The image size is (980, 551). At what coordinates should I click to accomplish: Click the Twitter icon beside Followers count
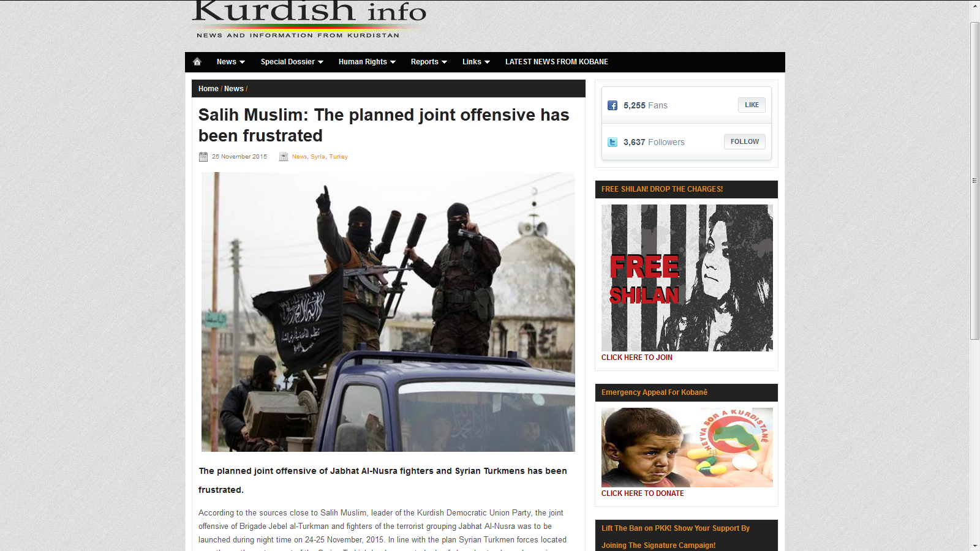coord(612,142)
